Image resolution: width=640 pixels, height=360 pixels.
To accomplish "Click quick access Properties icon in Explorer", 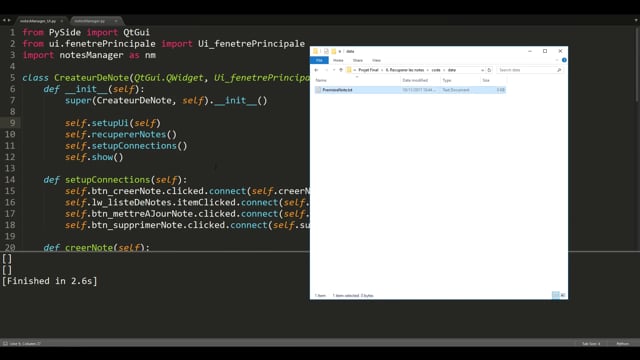I will [326, 51].
